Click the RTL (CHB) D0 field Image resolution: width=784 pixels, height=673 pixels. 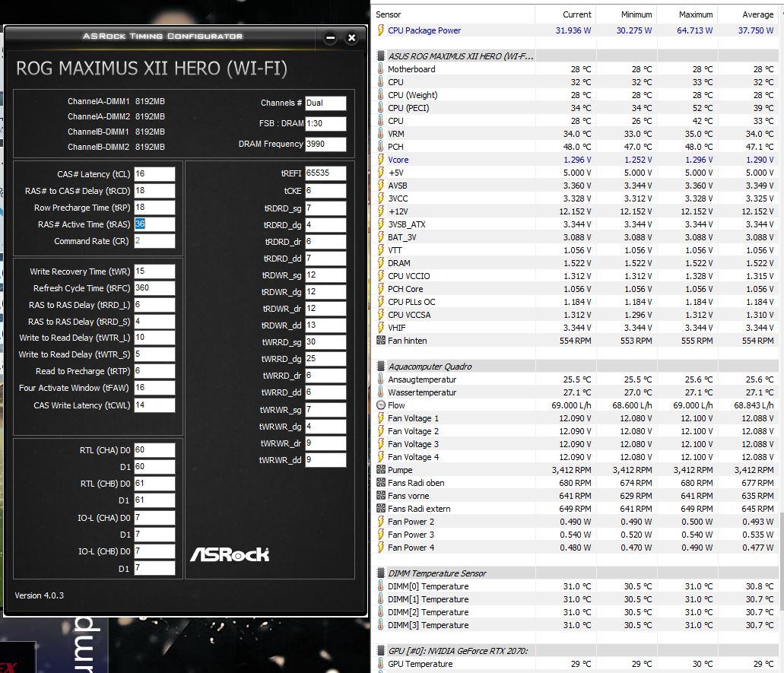[x=154, y=484]
